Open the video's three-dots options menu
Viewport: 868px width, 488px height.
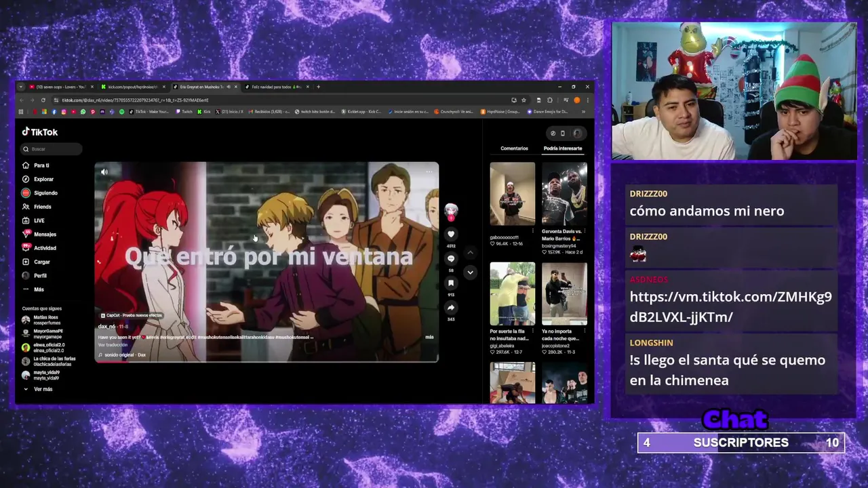(429, 172)
